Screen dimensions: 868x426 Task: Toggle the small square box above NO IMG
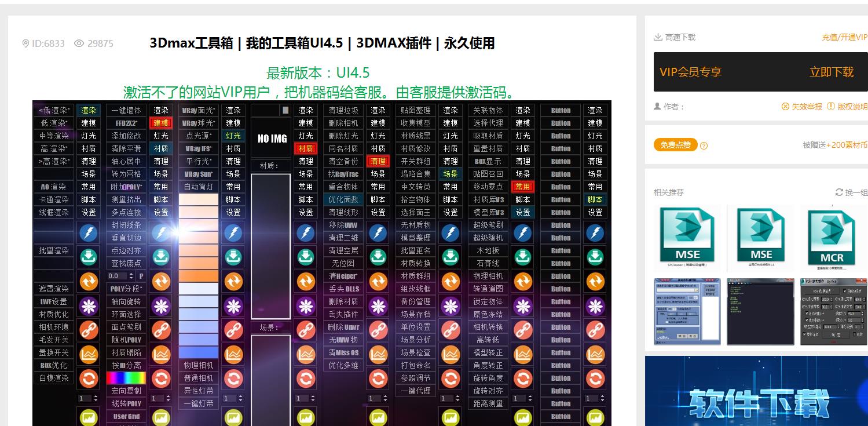point(285,110)
